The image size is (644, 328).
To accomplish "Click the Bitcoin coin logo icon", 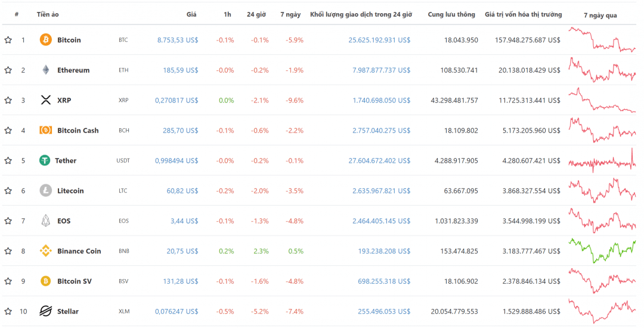I will [45, 40].
